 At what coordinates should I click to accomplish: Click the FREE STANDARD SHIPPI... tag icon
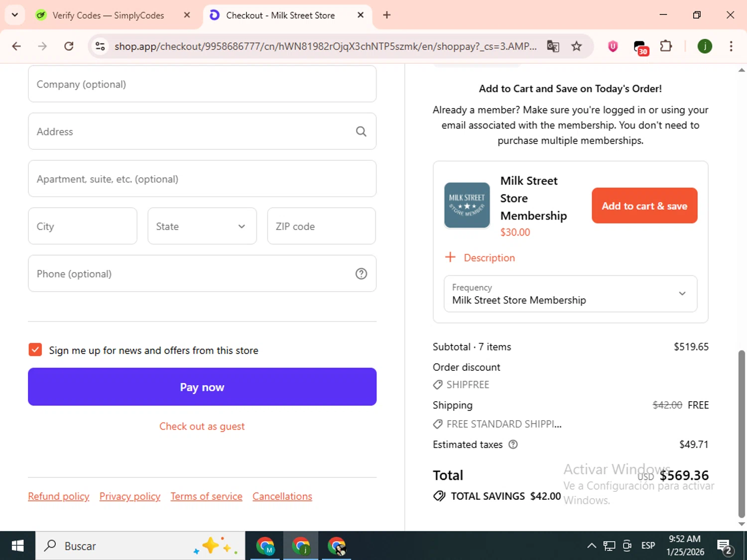(x=438, y=424)
